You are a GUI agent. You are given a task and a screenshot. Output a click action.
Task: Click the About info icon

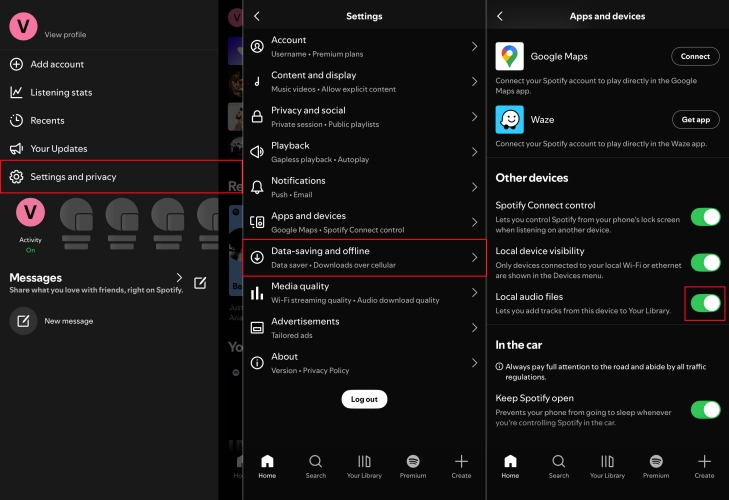(x=257, y=363)
